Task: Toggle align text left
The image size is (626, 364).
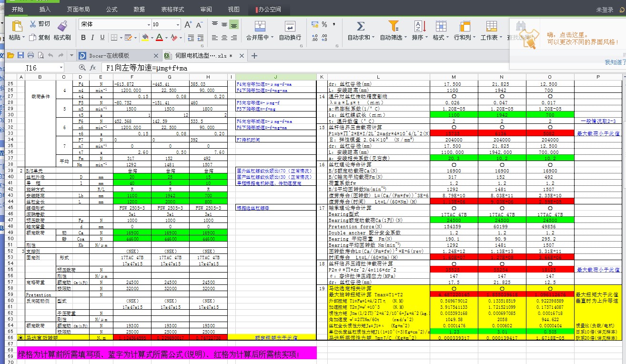Action: (x=214, y=38)
